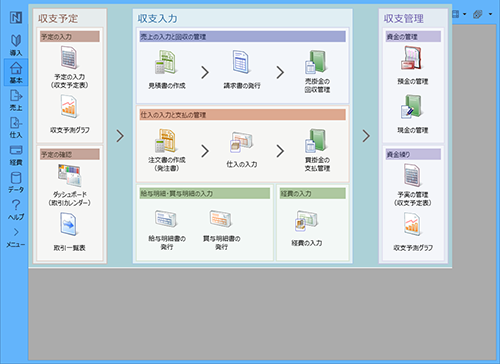Open 導入 guide in the sidebar
The width and height of the screenshot is (500, 364).
point(16,45)
